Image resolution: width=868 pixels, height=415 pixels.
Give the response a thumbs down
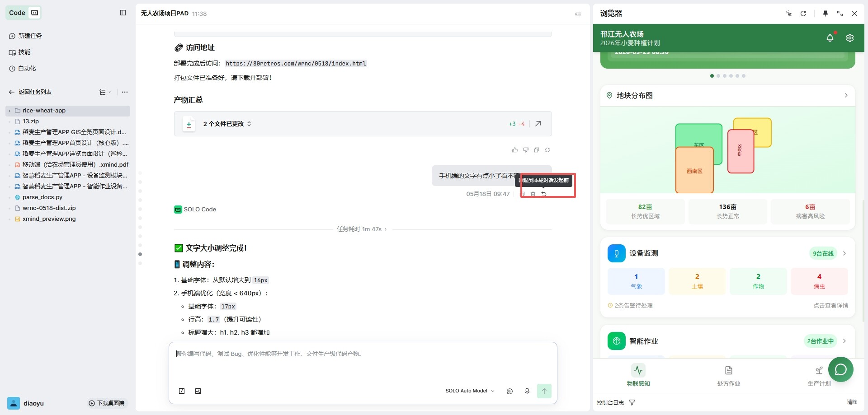tap(526, 150)
